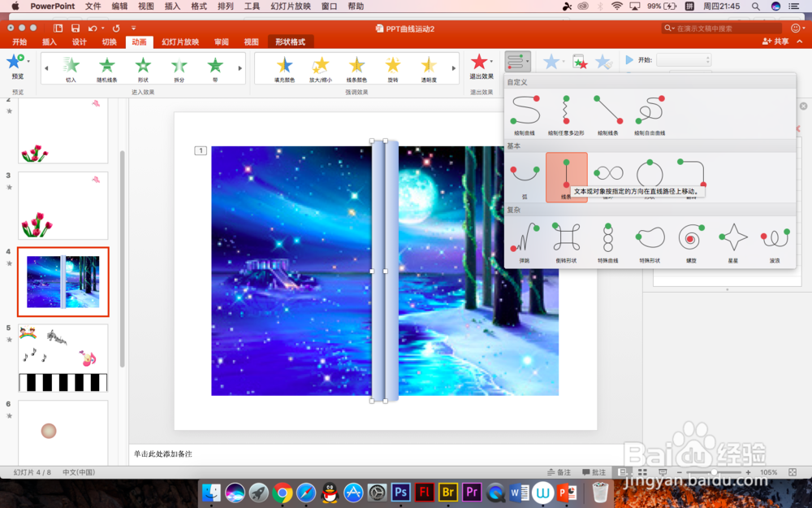
Task: Click the save icon in title bar
Action: (75, 28)
